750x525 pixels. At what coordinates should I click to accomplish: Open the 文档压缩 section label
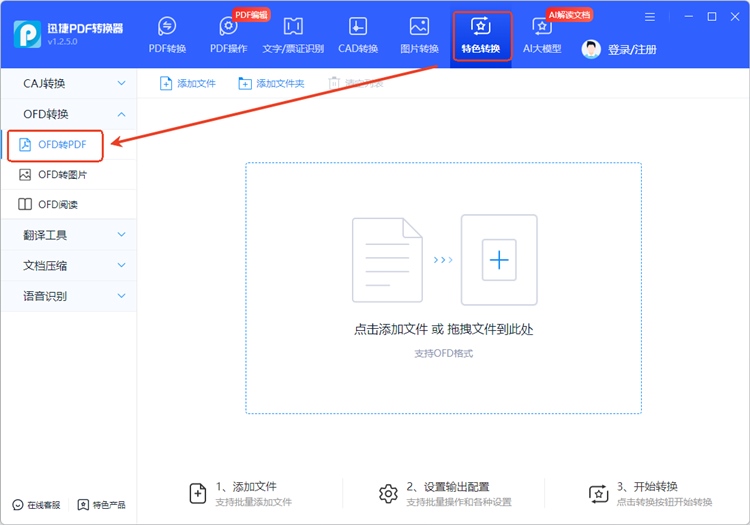pos(45,265)
